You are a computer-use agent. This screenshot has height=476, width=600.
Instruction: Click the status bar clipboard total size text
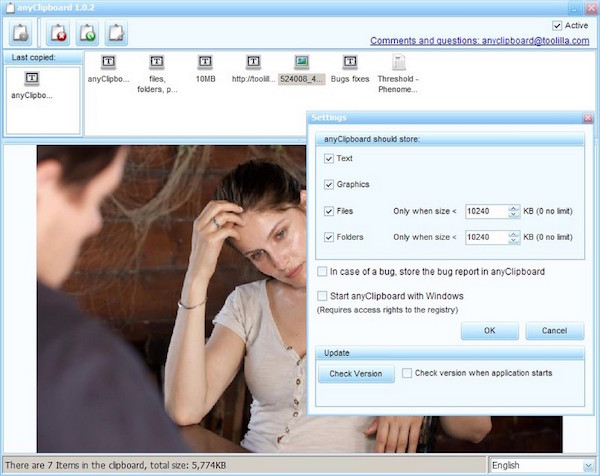pos(116,465)
